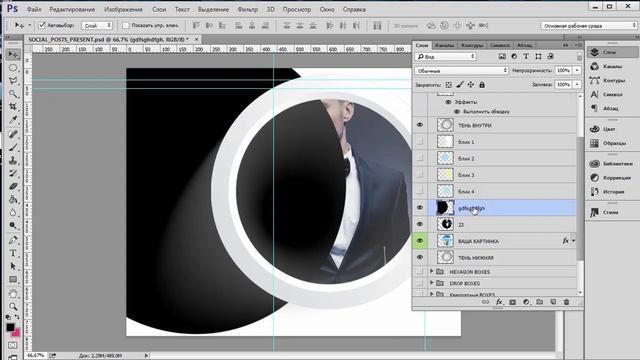The width and height of the screenshot is (640, 360).
Task: Select the Elliptical Marquee tool
Action: tap(13, 67)
